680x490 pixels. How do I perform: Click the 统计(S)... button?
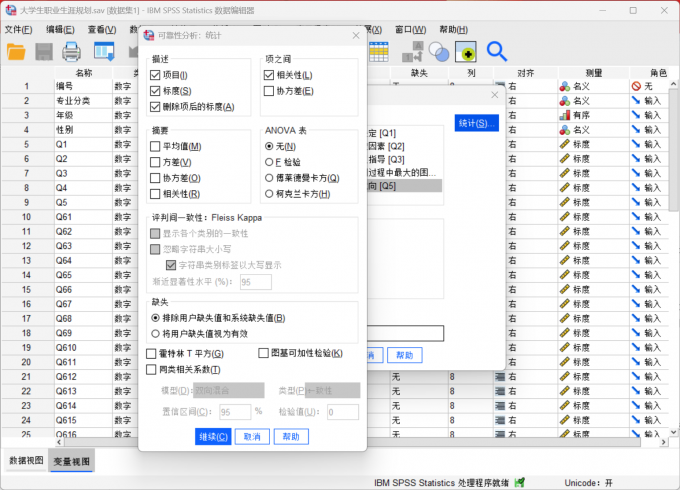coord(477,123)
